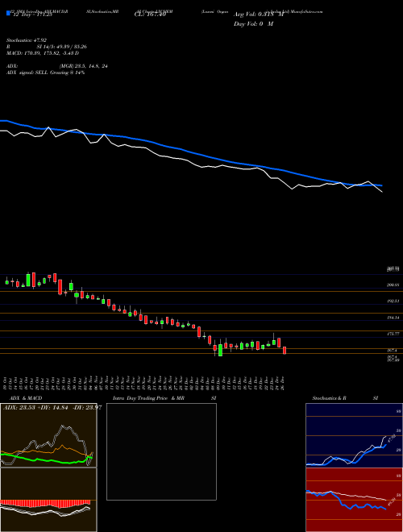Click the 200.88 price axis label

pos(393,285)
